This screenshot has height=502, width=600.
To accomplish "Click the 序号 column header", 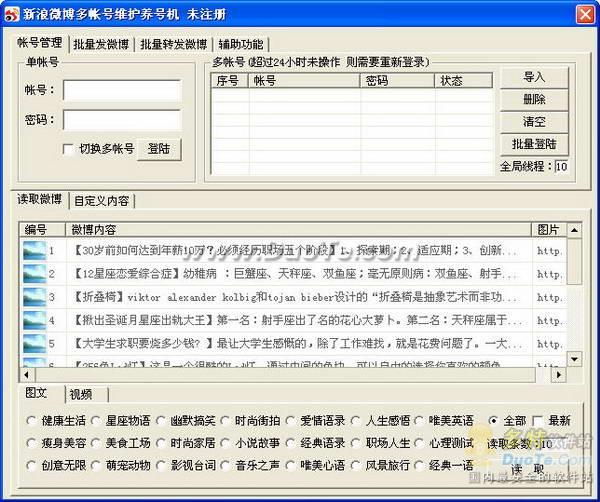I will (230, 81).
